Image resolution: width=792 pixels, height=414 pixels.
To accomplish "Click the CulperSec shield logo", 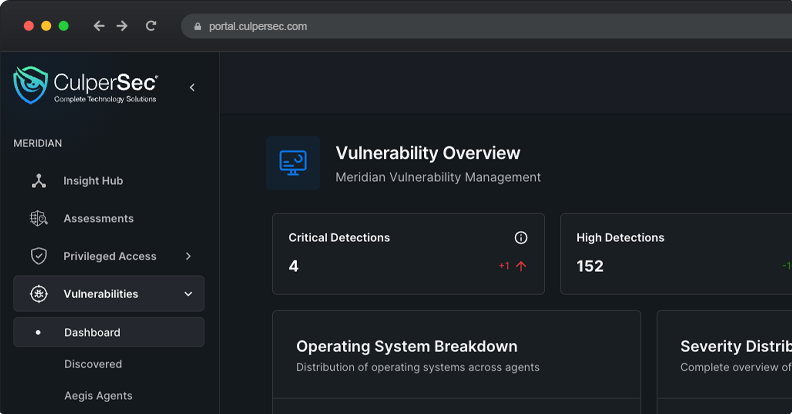I will tap(30, 85).
